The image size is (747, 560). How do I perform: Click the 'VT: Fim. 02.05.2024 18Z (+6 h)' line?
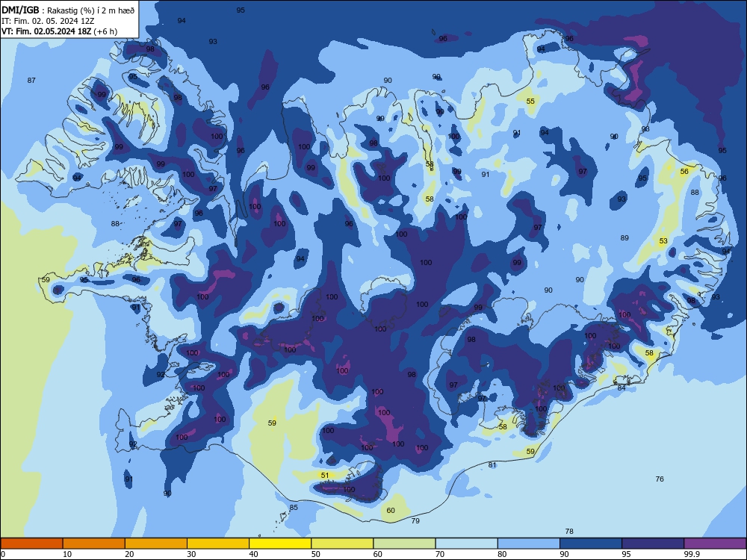tap(59, 31)
